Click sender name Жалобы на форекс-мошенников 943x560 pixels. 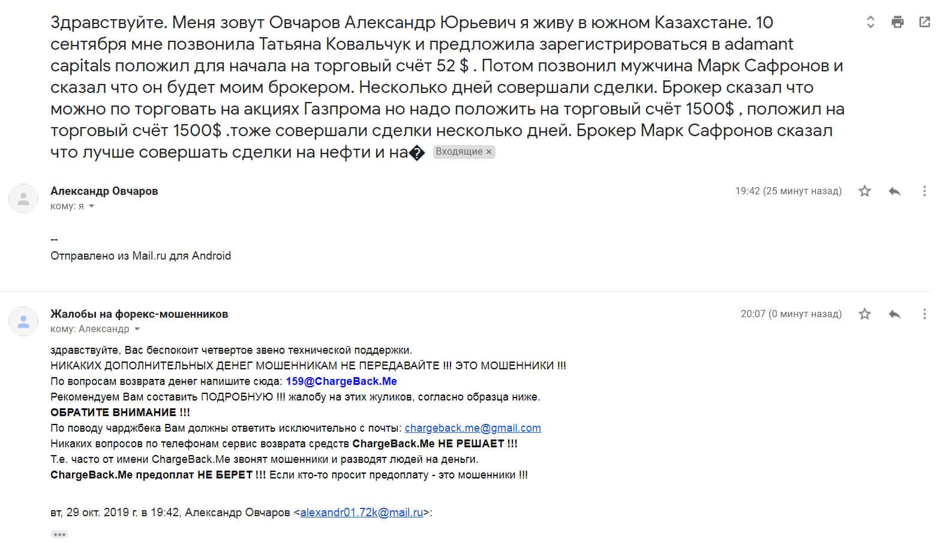click(139, 314)
